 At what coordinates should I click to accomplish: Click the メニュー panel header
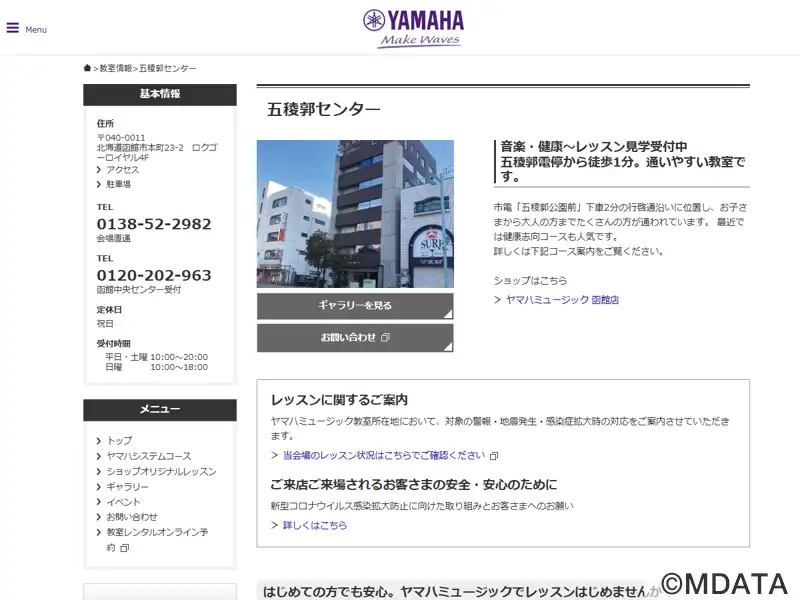click(160, 410)
